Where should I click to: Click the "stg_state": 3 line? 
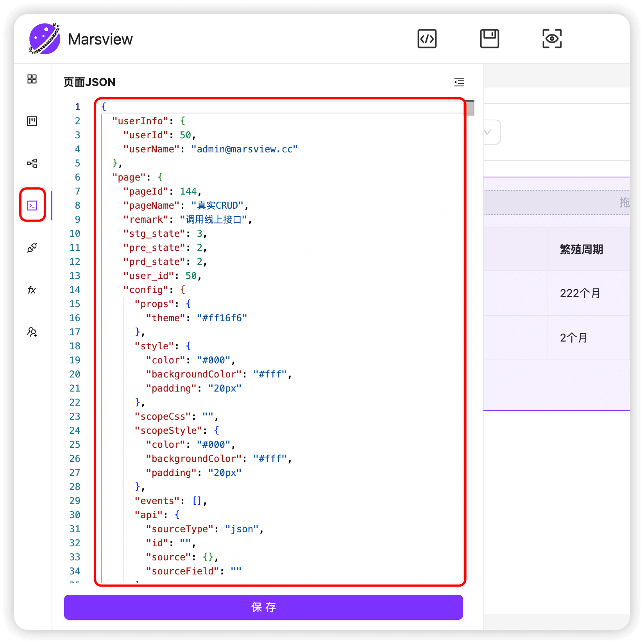pyautogui.click(x=165, y=234)
